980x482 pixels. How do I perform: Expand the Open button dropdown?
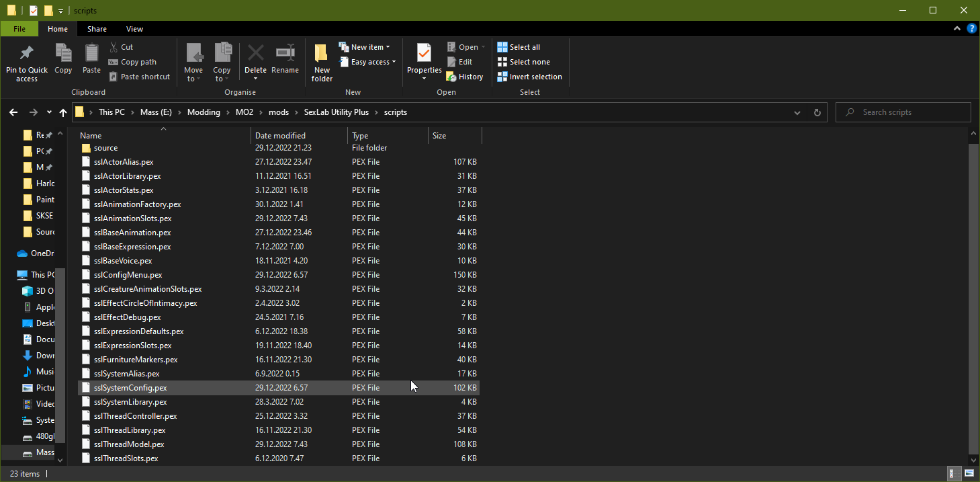click(x=483, y=47)
